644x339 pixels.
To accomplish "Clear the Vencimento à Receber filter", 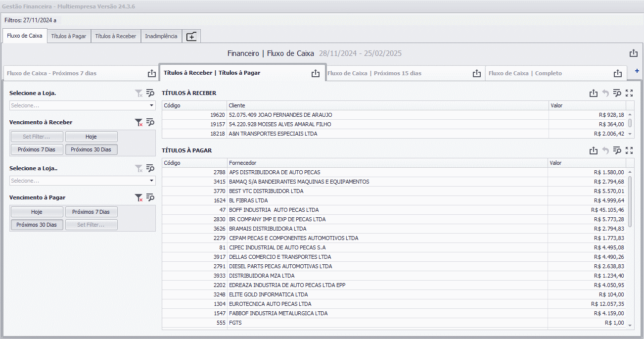I will pos(139,122).
